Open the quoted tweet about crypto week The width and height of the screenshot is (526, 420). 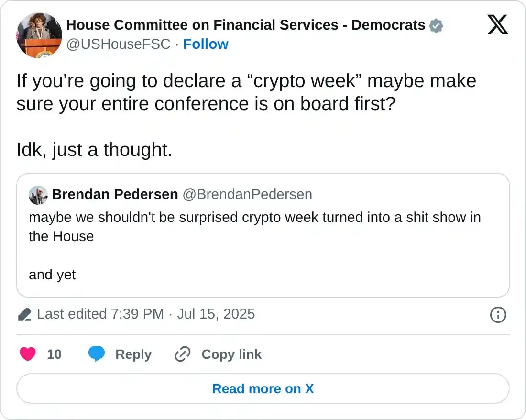click(262, 235)
